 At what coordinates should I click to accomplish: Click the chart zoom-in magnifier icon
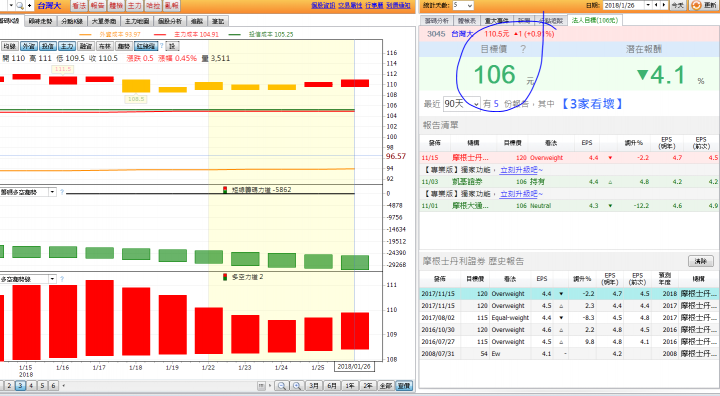[297, 386]
